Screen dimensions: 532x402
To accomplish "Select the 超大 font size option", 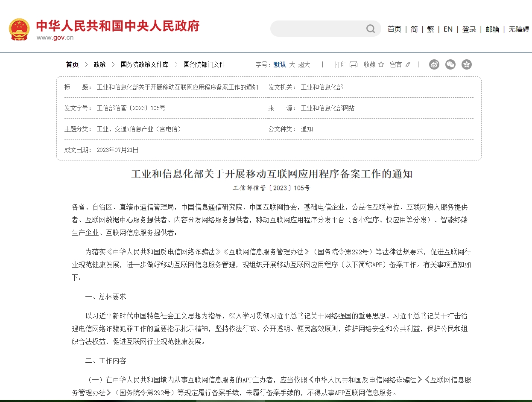I will click(304, 64).
